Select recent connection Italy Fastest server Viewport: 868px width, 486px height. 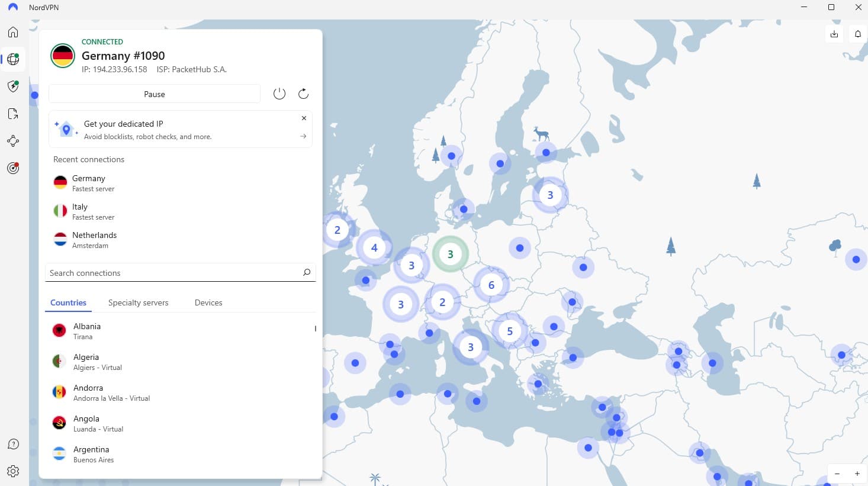[181, 211]
